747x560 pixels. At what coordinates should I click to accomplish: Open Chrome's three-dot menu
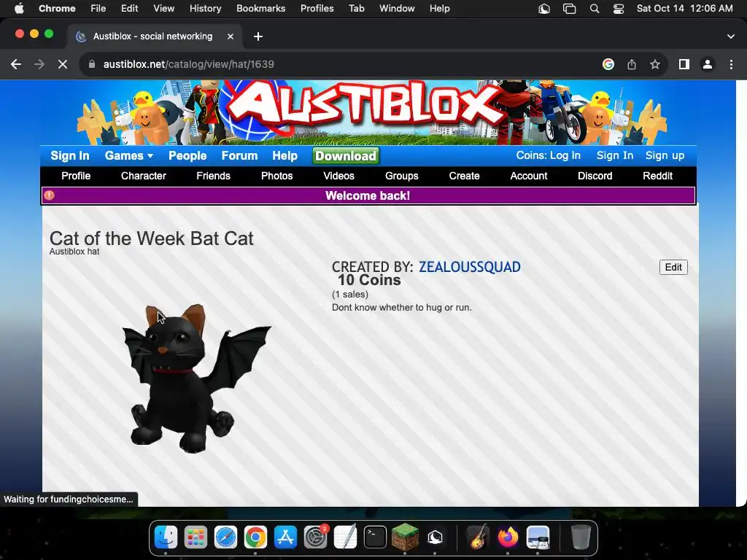point(731,64)
